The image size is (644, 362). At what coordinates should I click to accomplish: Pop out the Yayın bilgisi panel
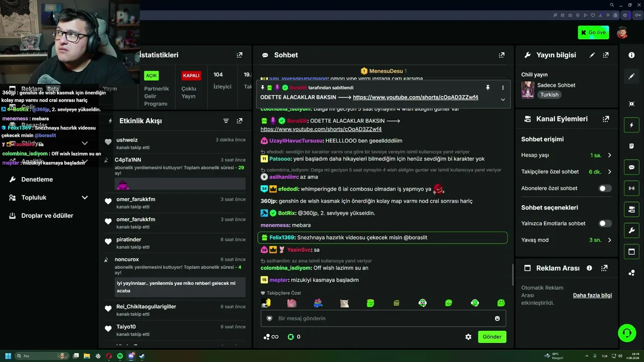(606, 55)
